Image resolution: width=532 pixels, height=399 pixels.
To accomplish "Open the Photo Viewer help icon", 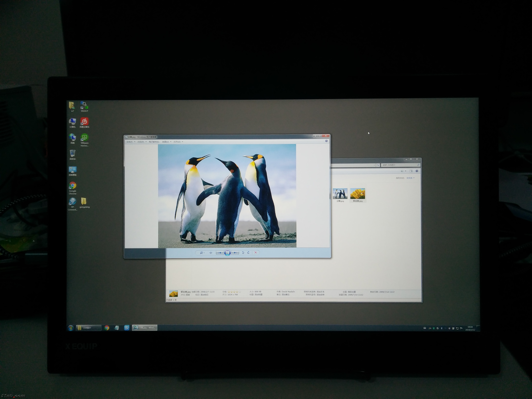I will [326, 141].
